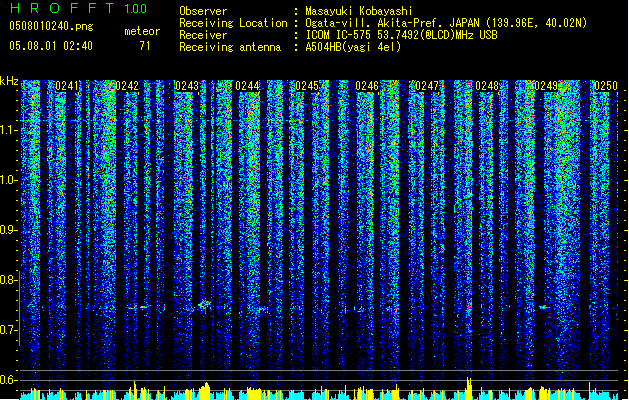
Task: Click the 'Receiver' field label
Action: [x=203, y=35]
